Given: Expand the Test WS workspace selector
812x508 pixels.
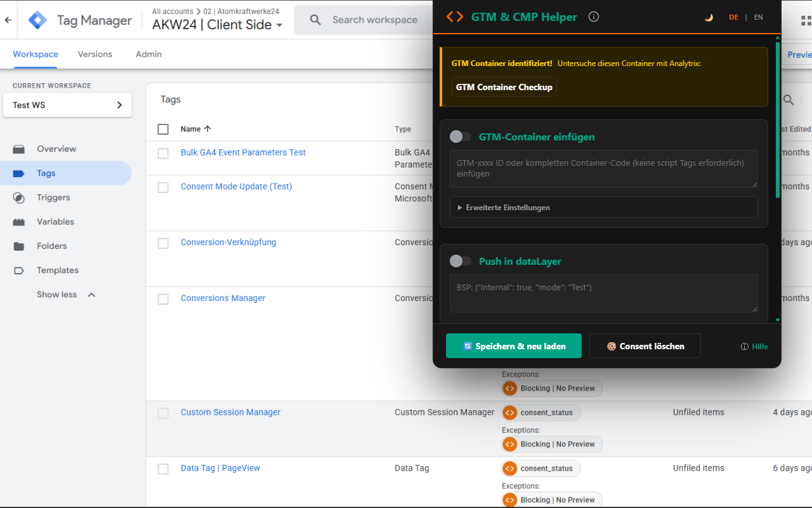Looking at the screenshot, I should (x=67, y=105).
